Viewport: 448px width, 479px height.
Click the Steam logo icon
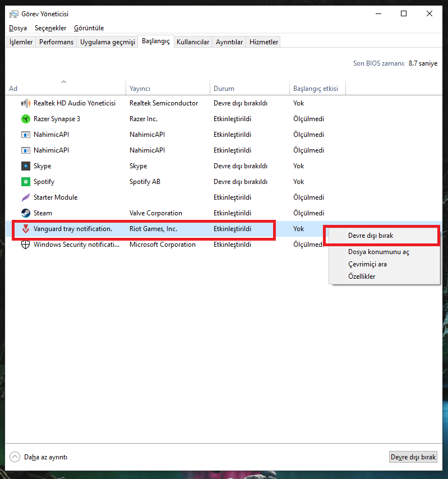tap(26, 213)
